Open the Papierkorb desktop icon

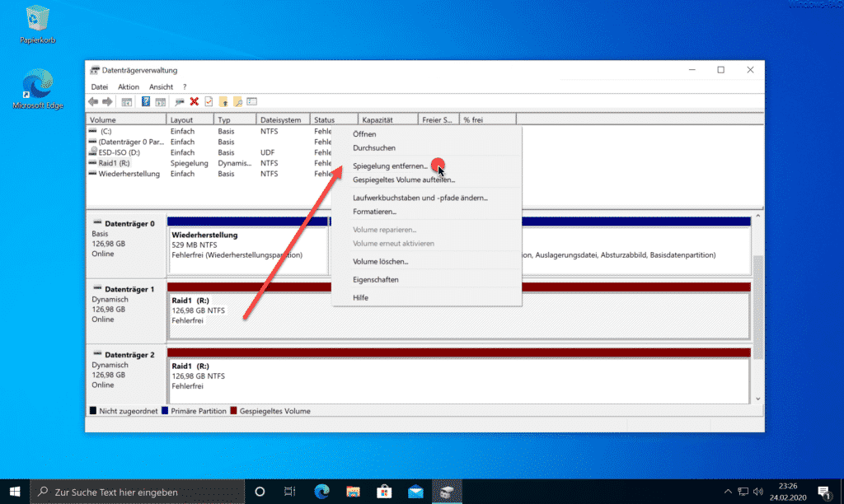tap(37, 26)
